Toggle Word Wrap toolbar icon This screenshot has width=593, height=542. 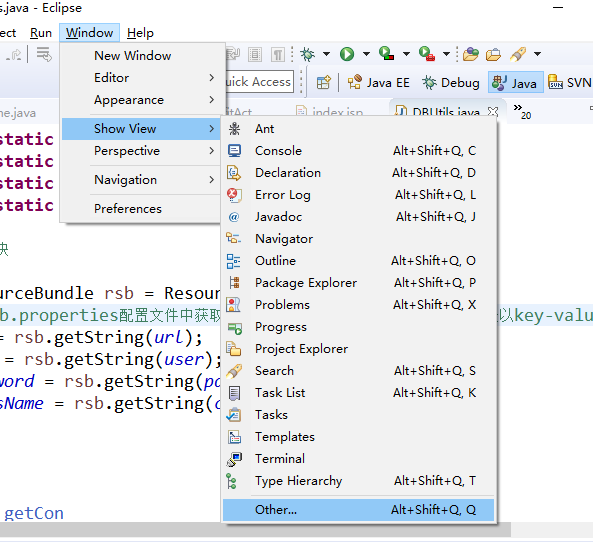click(x=233, y=55)
